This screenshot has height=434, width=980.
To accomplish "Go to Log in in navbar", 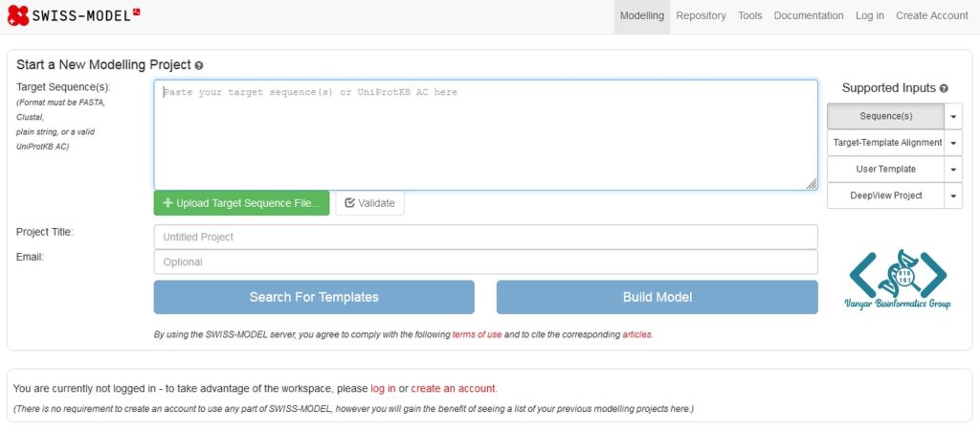I will point(869,16).
